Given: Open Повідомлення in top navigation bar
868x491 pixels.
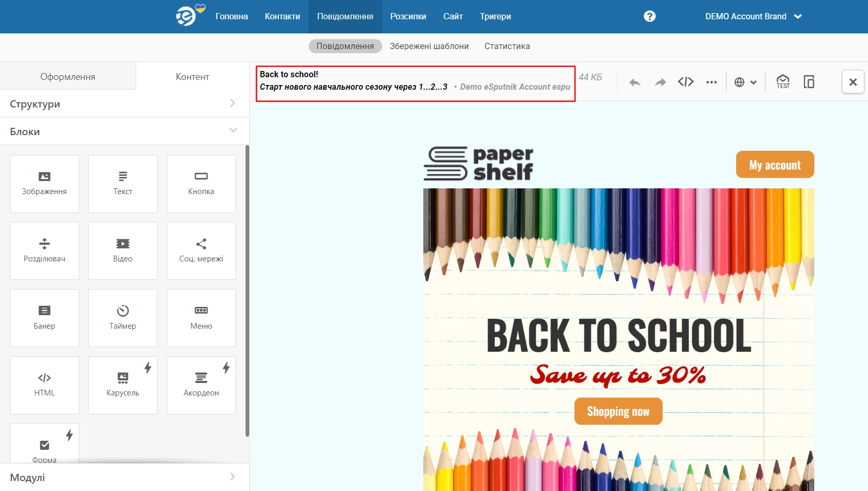Looking at the screenshot, I should click(x=345, y=16).
